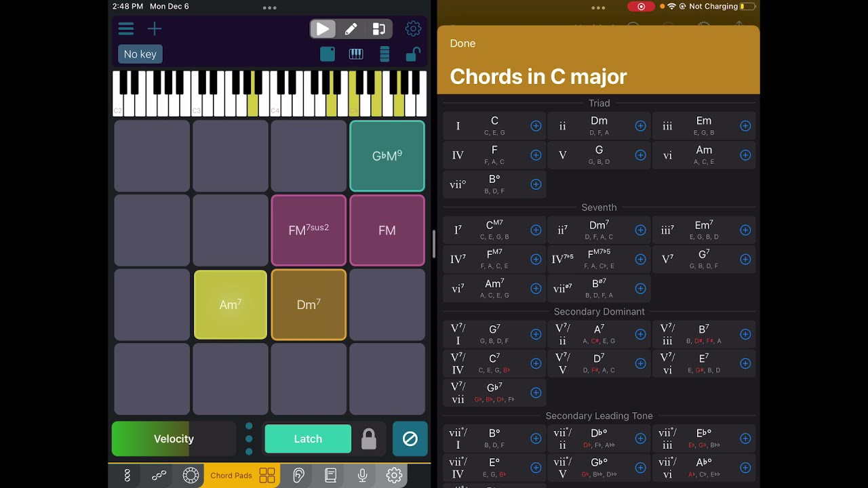Select the stacked rows layout icon
The width and height of the screenshot is (868, 488).
[x=384, y=54]
